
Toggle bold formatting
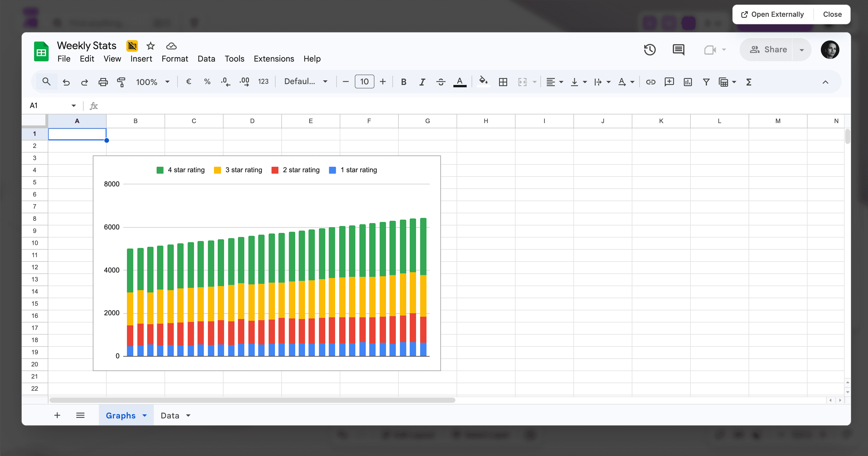403,82
